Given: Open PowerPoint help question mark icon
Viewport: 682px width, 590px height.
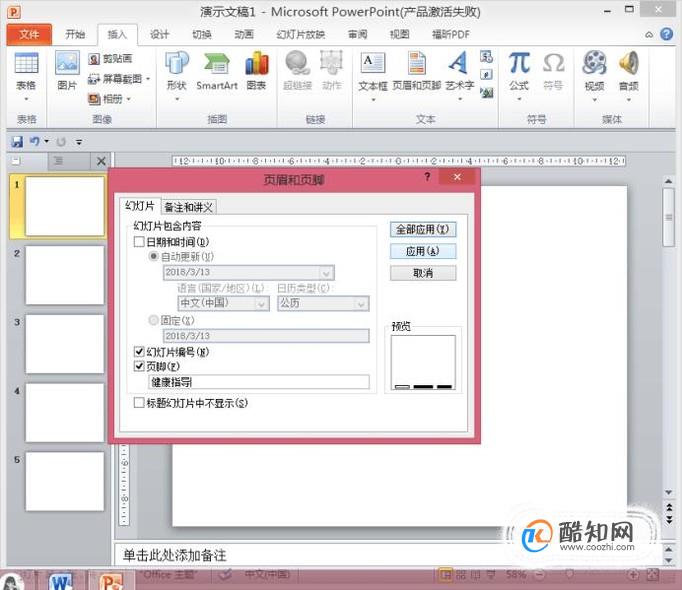Looking at the screenshot, I should tap(666, 34).
